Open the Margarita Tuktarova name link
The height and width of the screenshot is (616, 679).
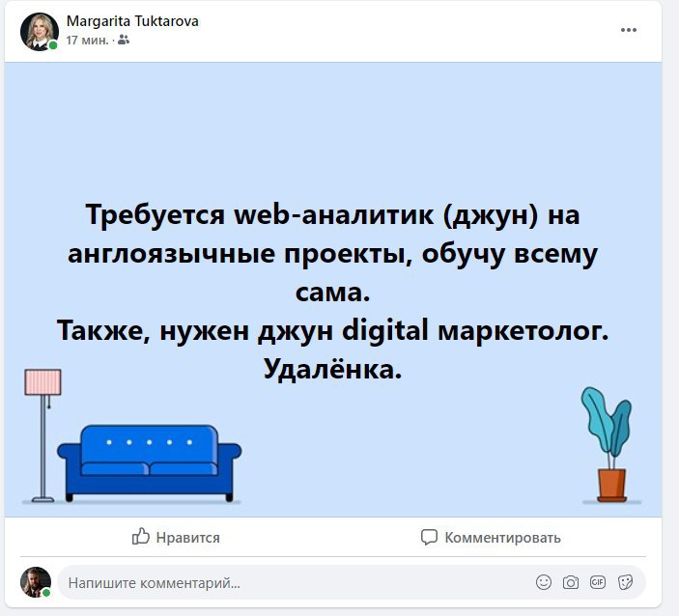click(x=132, y=21)
